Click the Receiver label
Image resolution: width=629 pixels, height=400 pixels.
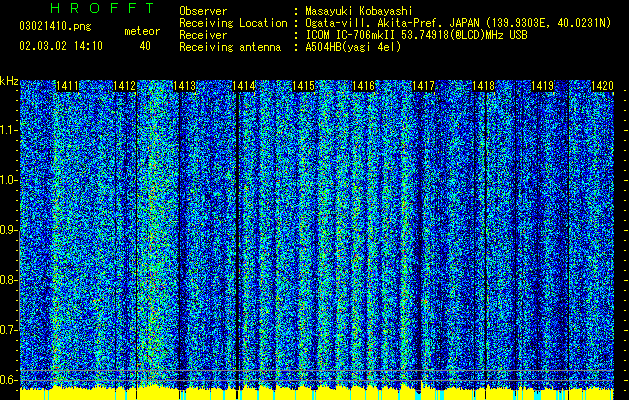[x=203, y=35]
